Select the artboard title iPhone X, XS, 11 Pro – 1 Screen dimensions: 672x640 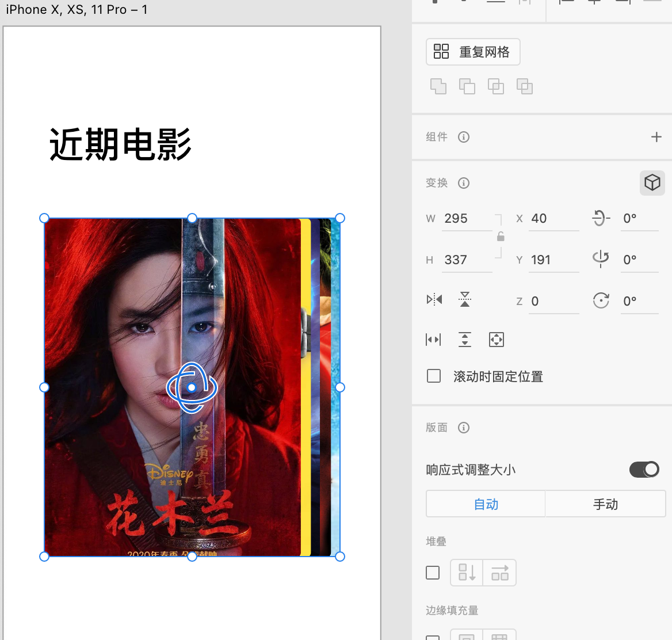point(77,9)
